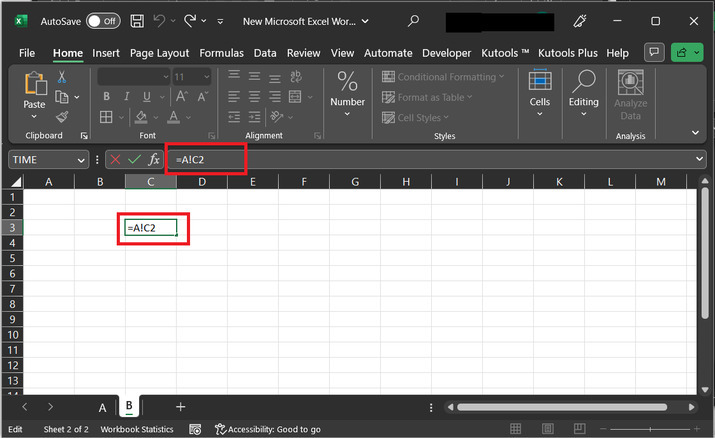
Task: Click the Cut scissors icon
Action: click(x=62, y=77)
